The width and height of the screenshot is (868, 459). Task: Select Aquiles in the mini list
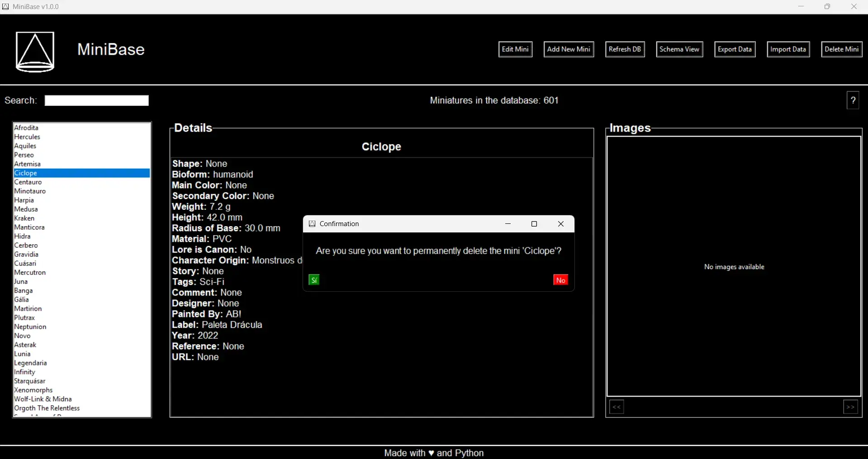(x=82, y=146)
